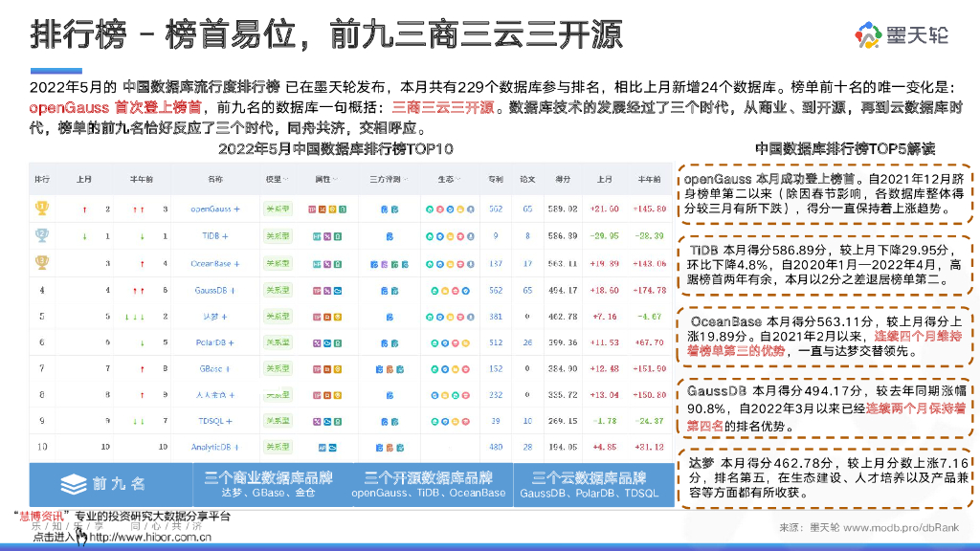Open the PolarDB database link

[211, 343]
